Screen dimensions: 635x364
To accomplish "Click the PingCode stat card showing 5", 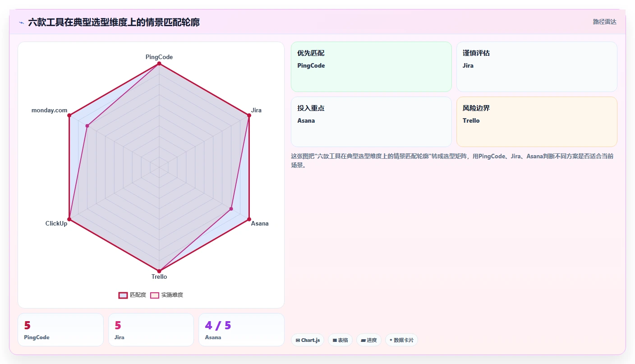I will click(x=60, y=330).
